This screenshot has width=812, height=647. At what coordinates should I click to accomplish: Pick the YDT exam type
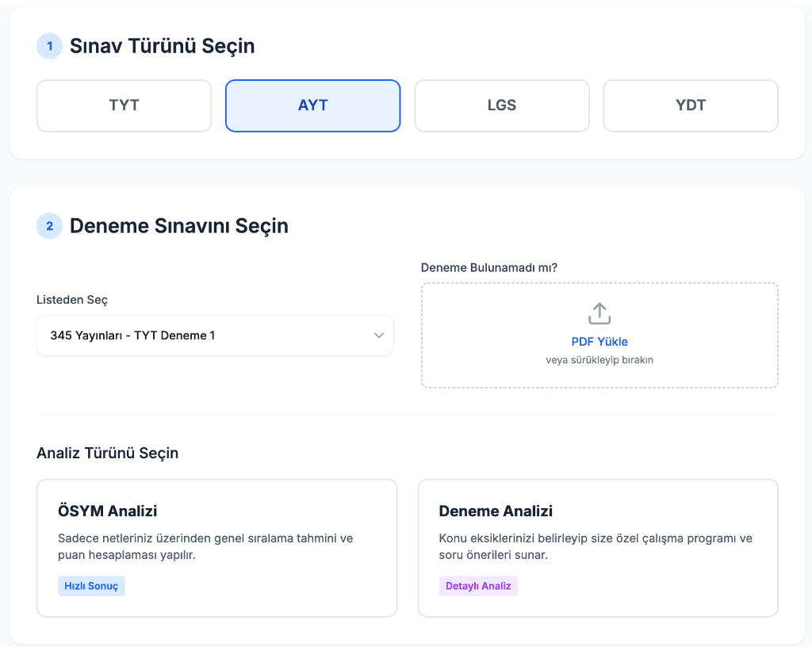coord(691,105)
